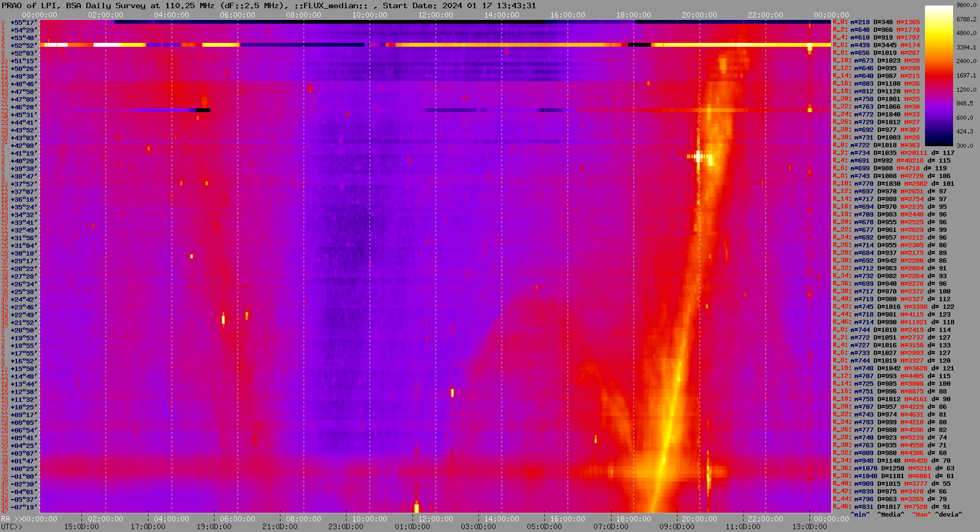
Task: Click the color scale value 3394.1
Action: pos(966,47)
